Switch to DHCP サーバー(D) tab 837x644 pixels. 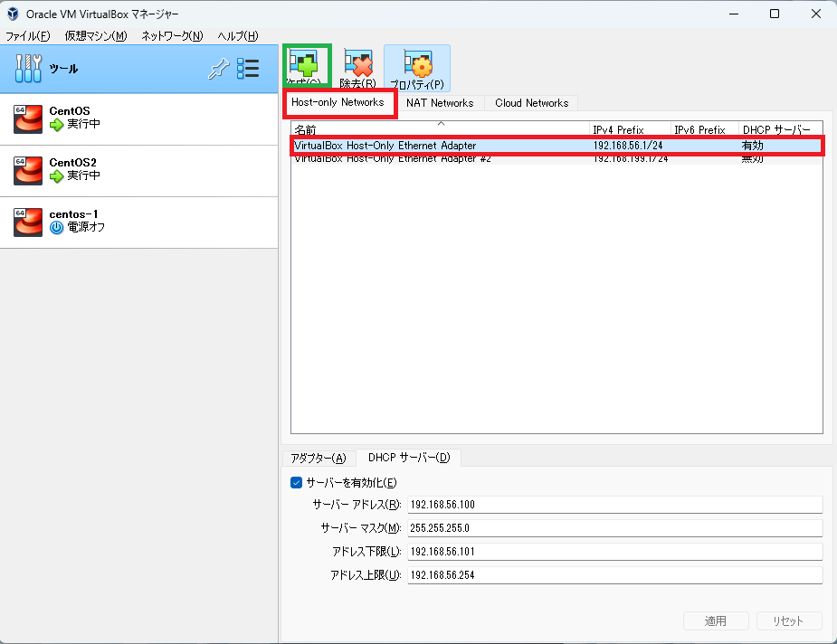tap(409, 458)
